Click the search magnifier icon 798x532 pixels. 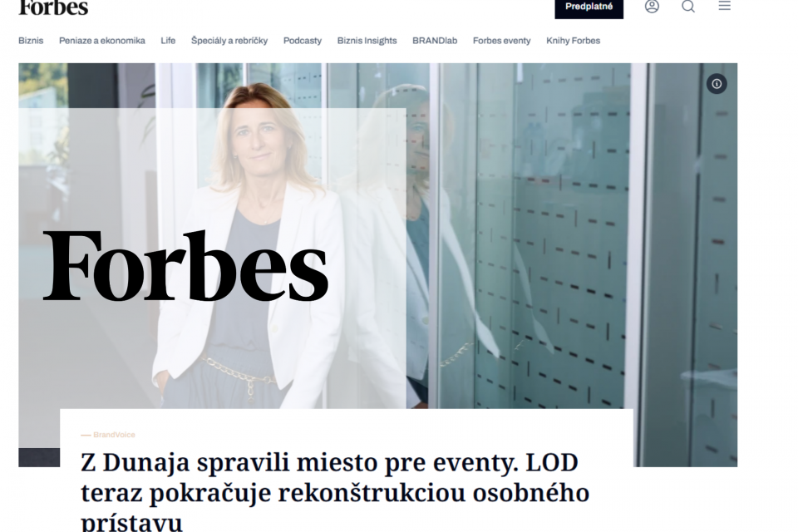pos(688,6)
